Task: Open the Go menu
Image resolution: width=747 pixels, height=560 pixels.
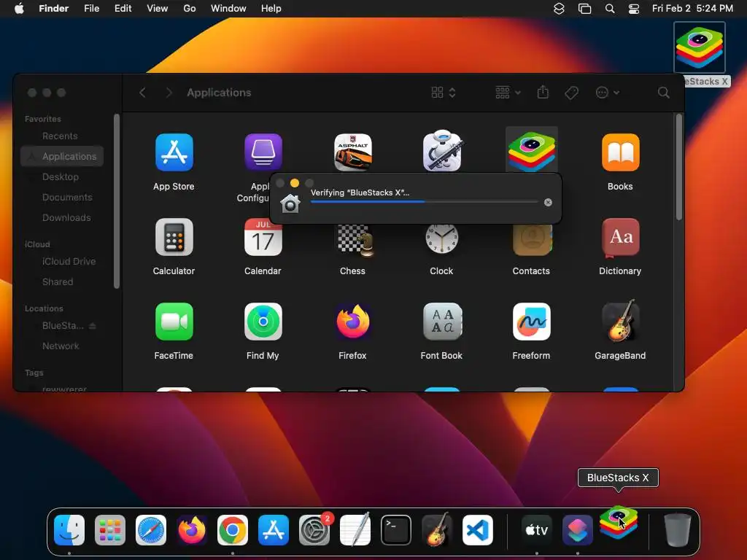Action: (190, 9)
